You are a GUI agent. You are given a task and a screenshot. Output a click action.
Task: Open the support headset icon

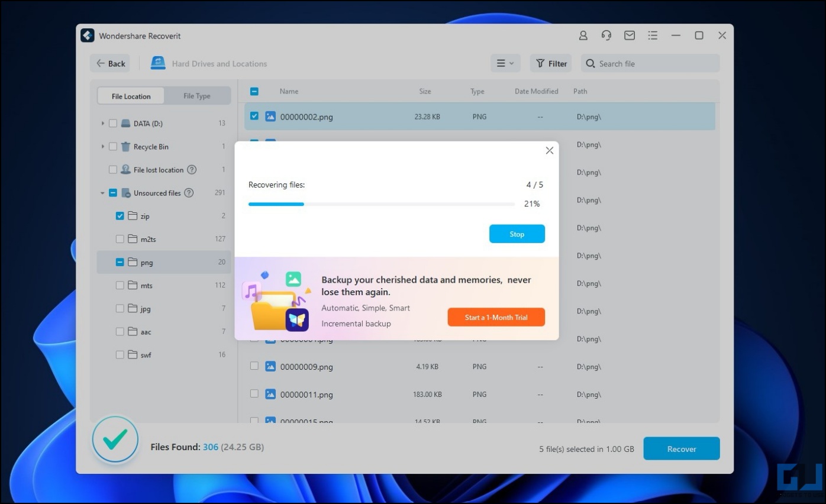pos(606,35)
